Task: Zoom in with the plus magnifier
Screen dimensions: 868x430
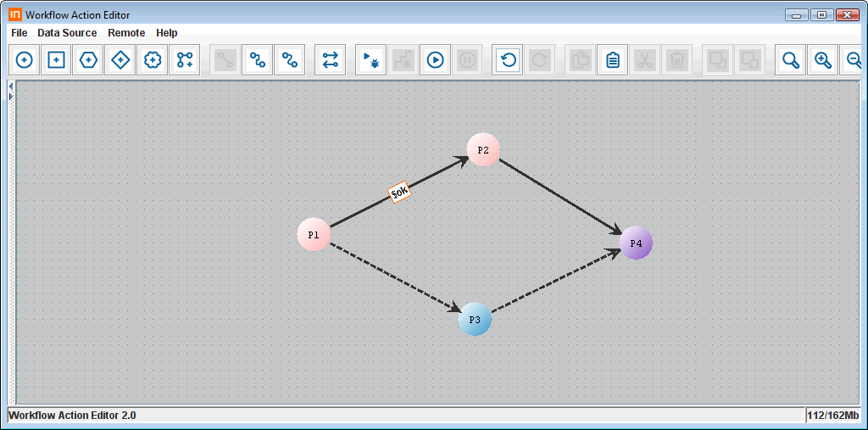Action: pos(822,60)
